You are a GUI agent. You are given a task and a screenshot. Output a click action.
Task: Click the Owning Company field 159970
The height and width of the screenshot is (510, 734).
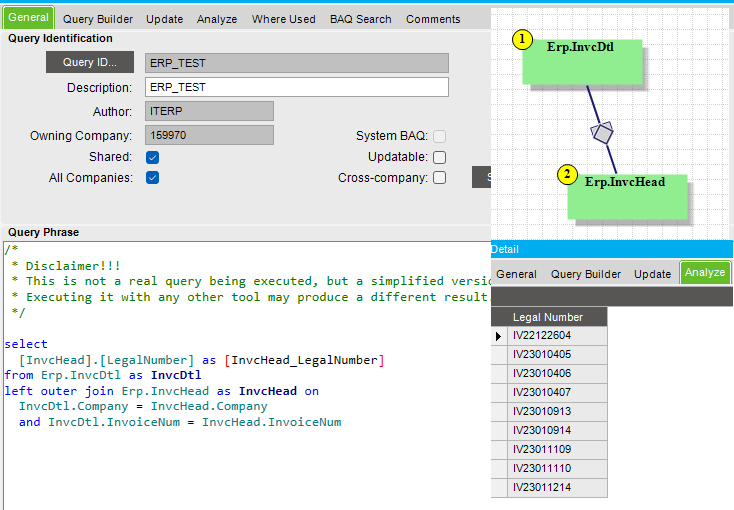pyautogui.click(x=209, y=135)
